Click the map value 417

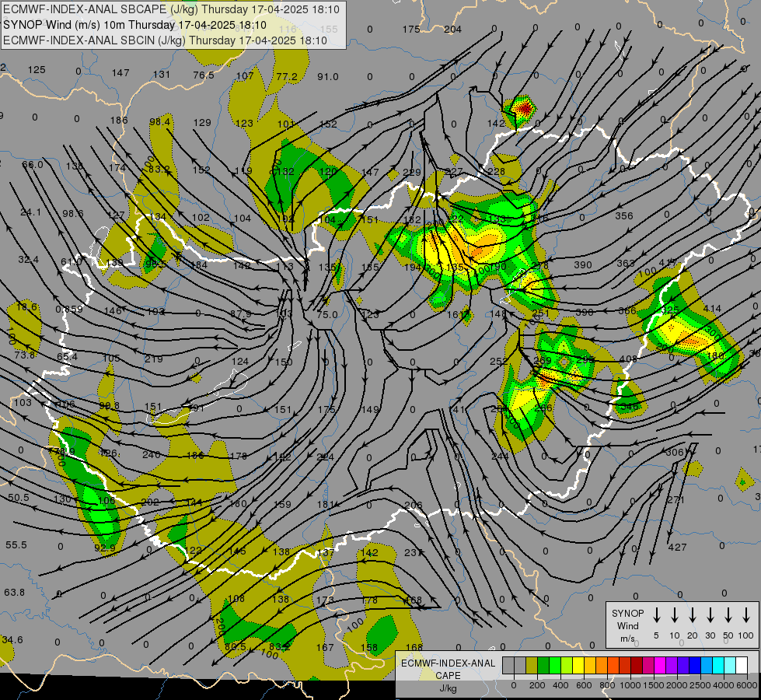tap(668, 263)
